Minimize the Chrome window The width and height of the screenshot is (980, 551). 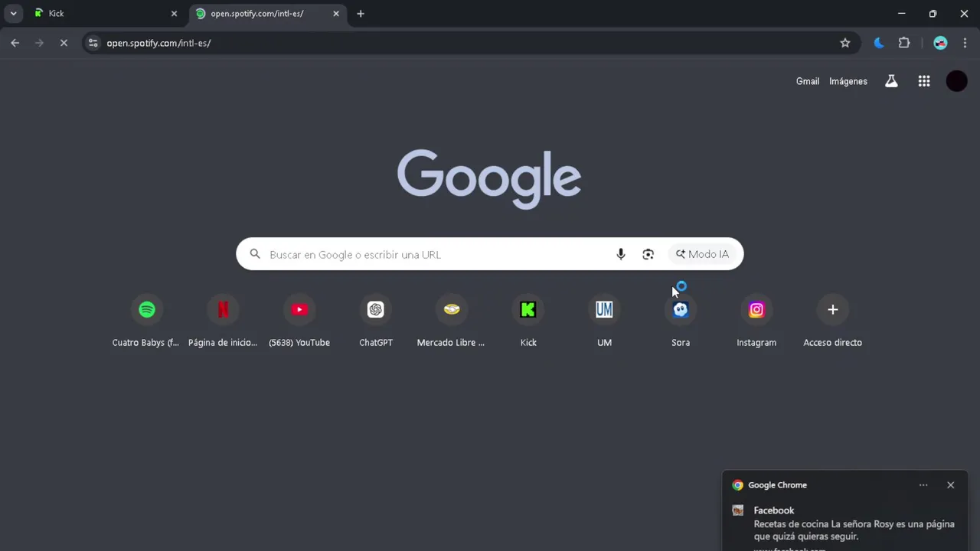point(901,13)
